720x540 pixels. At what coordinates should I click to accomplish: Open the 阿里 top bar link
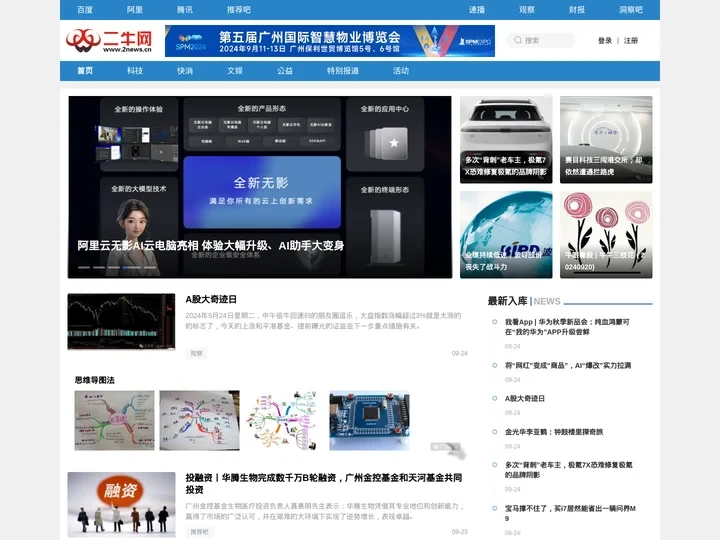(x=135, y=10)
